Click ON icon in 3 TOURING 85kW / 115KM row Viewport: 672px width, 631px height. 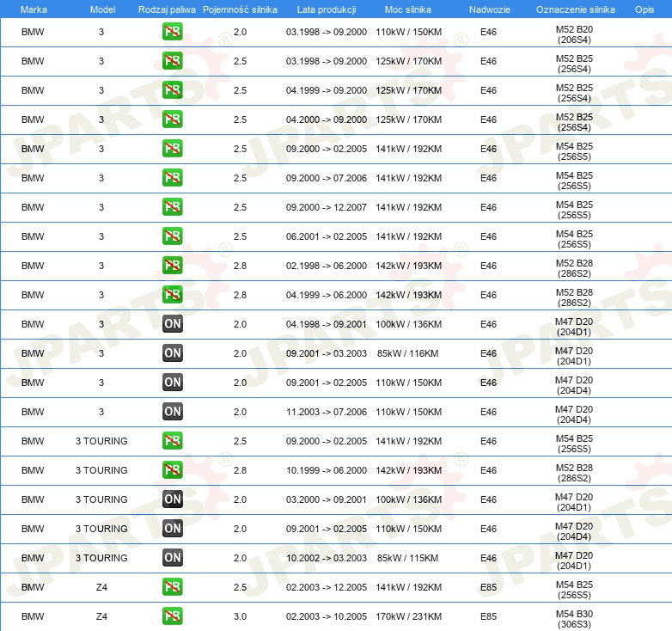[172, 558]
